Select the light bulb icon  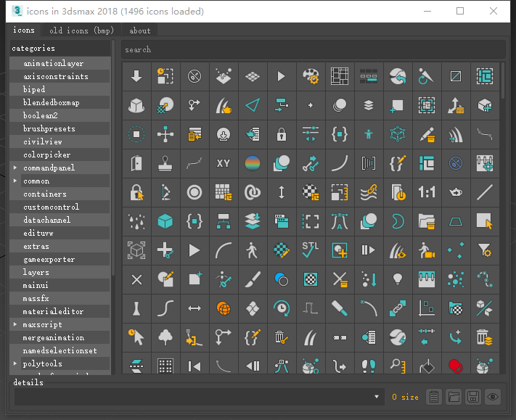398,279
